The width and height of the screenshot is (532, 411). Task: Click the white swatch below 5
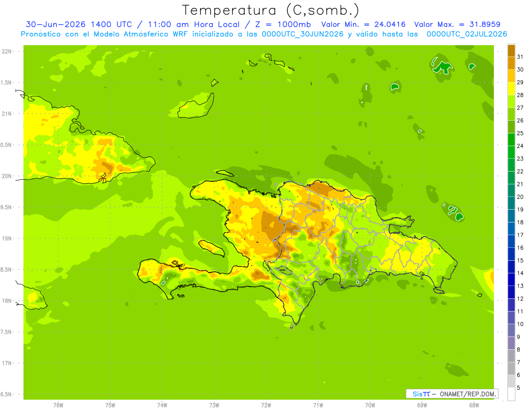click(x=511, y=394)
